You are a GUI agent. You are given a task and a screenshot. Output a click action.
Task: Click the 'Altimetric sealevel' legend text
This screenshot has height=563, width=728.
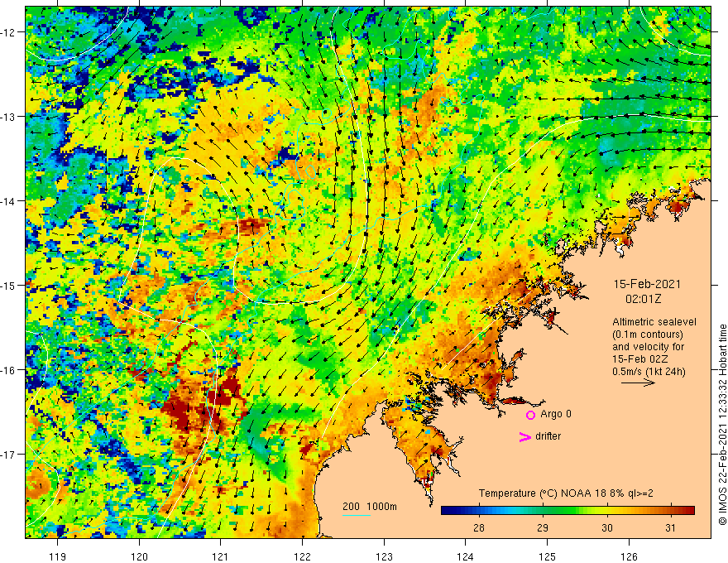[654, 321]
